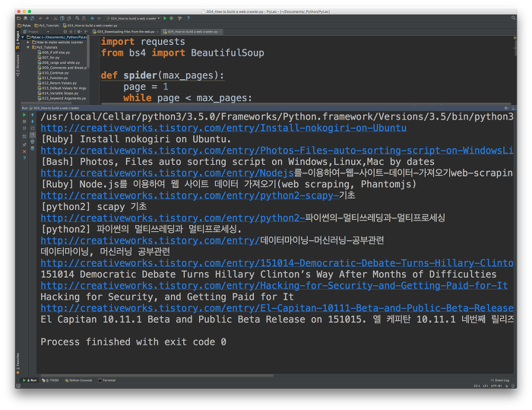Screen dimensions: 532x410
Task: Click Stop square in Run panel
Action: click(x=24, y=122)
